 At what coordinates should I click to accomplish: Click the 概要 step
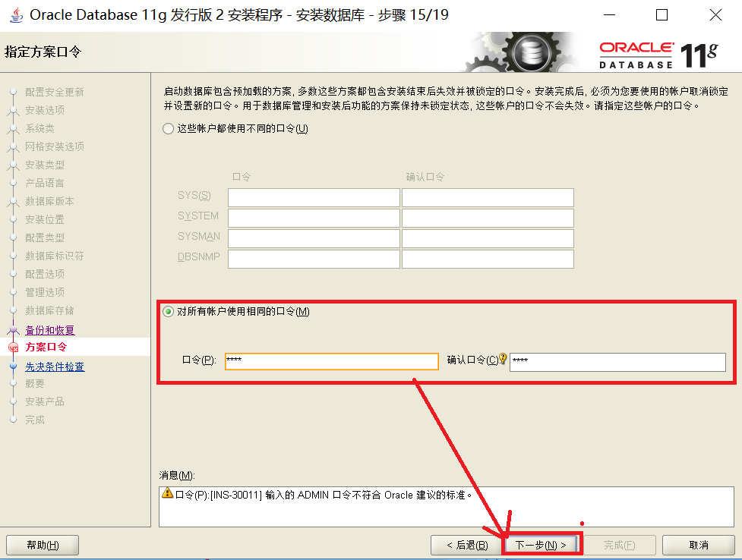(x=35, y=383)
